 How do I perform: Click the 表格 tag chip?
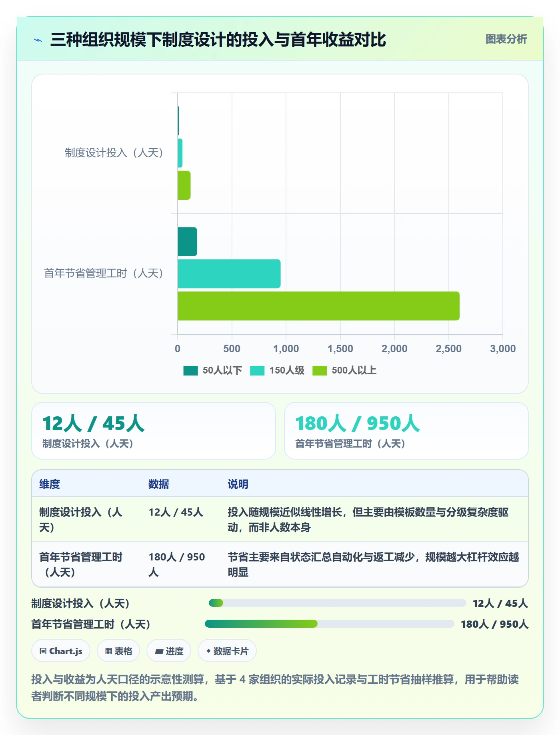coord(118,651)
